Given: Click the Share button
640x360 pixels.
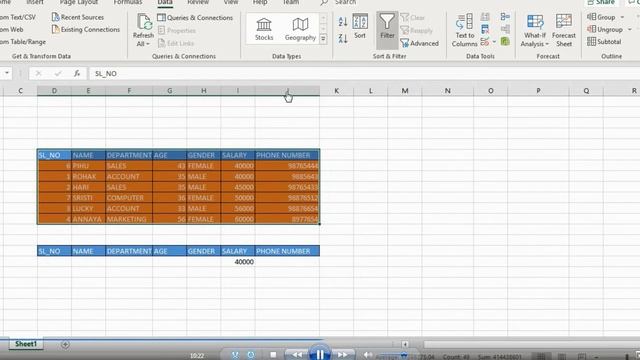Looking at the screenshot, I should point(602,2).
